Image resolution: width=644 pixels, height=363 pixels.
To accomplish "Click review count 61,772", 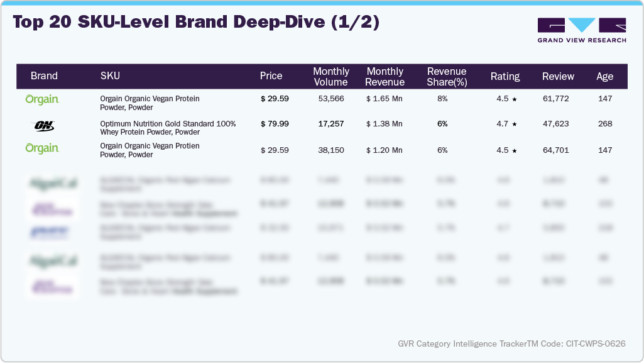I will pos(555,99).
